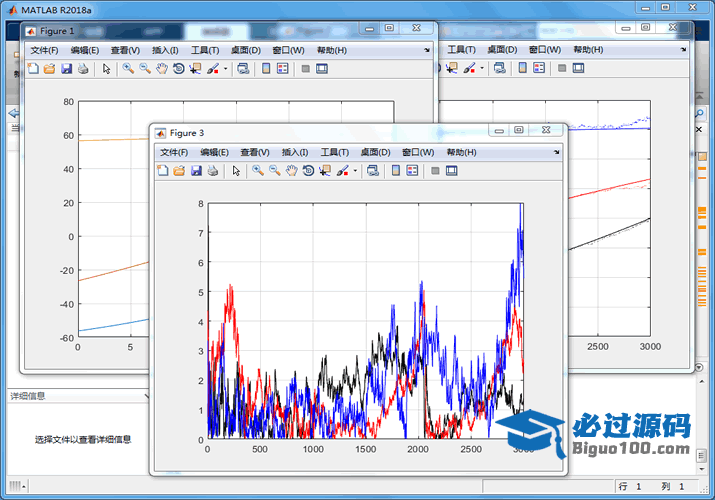Image resolution: width=715 pixels, height=500 pixels.
Task: Insert Colorbar icon in Figure 3 toolbar
Action: point(396,171)
